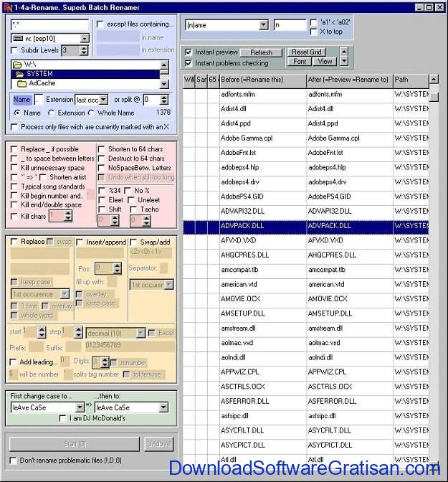Click the 'Sar' column header
Screen dimensions: 448x482
coord(201,80)
